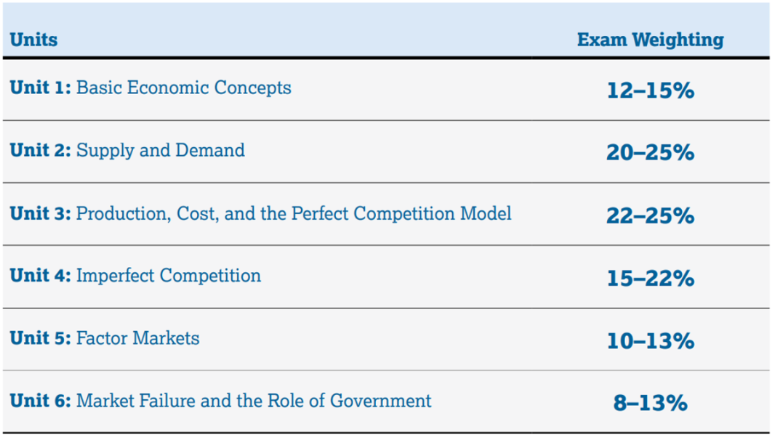Click the bold "Unit 5:" label
This screenshot has height=437, width=773.
coord(40,338)
